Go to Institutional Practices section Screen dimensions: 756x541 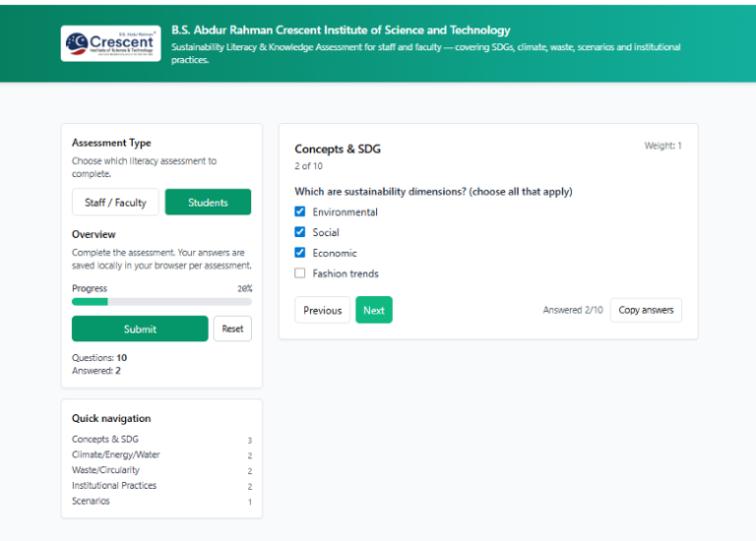point(114,486)
